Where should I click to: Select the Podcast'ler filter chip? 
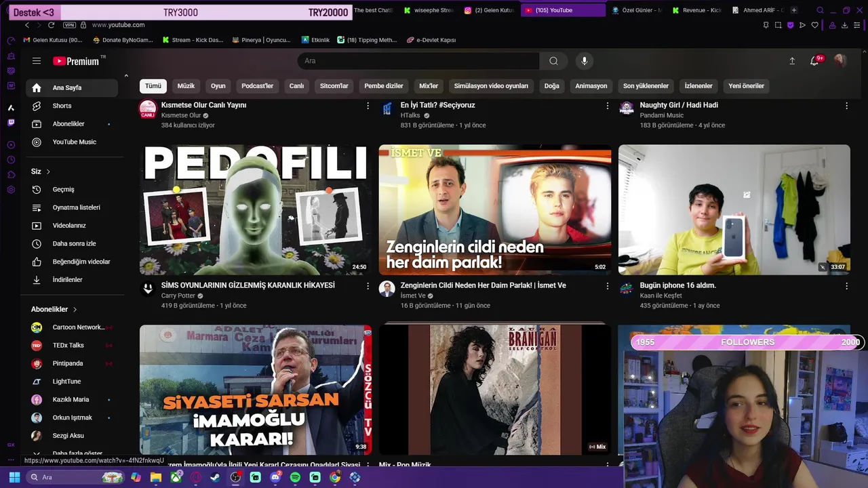[258, 86]
